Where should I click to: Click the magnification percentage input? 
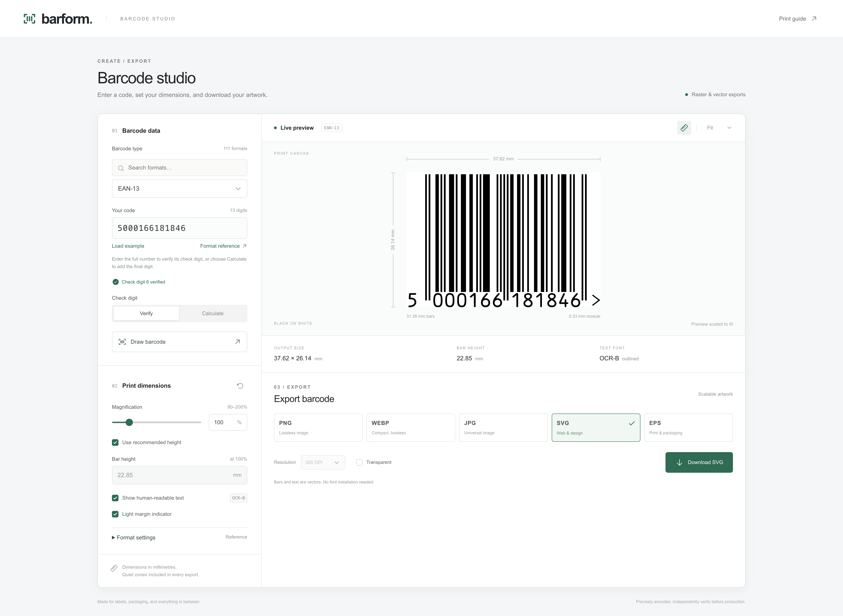tap(228, 422)
